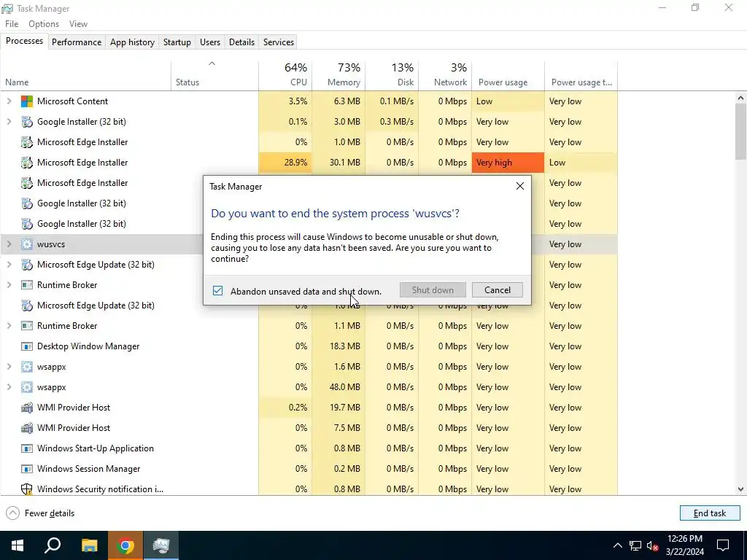Click Cancel in the dialog

click(498, 290)
